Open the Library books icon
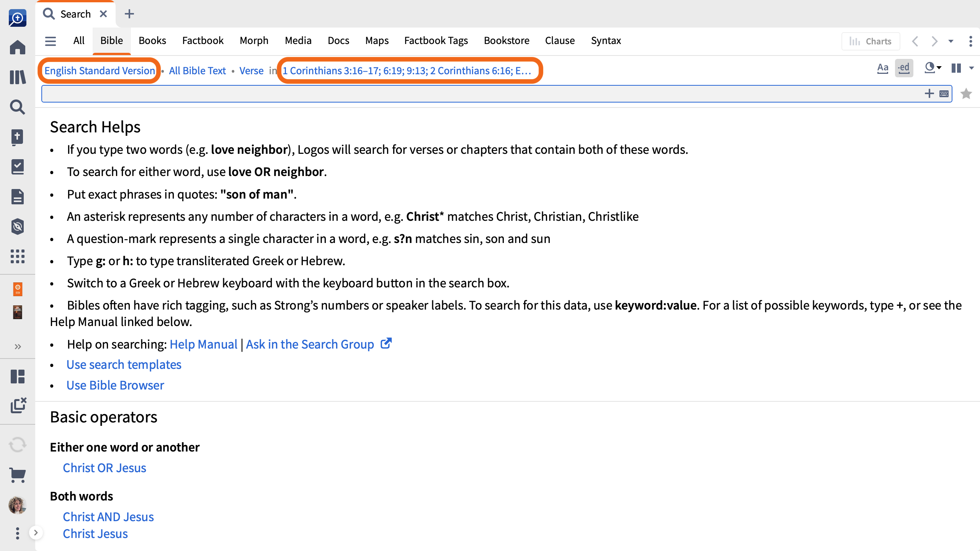This screenshot has width=980, height=551. [18, 77]
